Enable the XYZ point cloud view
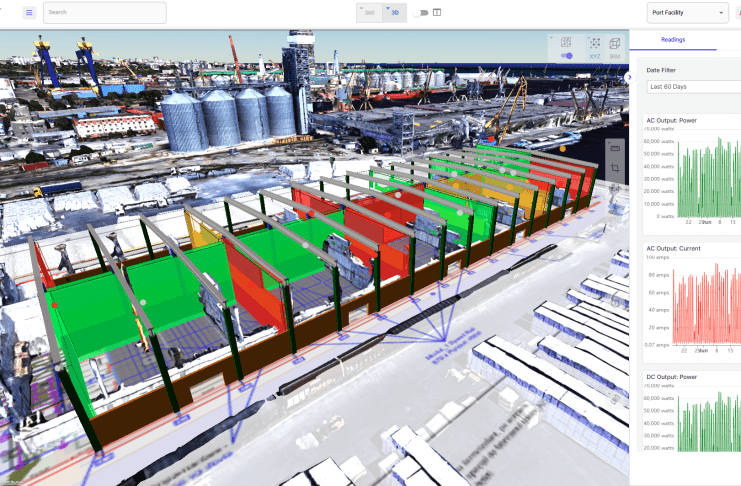 [x=593, y=46]
